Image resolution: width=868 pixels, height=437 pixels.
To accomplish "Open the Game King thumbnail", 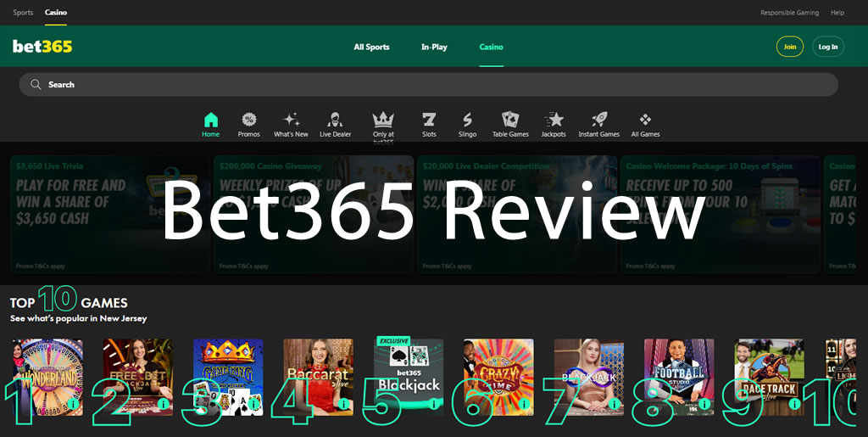I will [228, 378].
